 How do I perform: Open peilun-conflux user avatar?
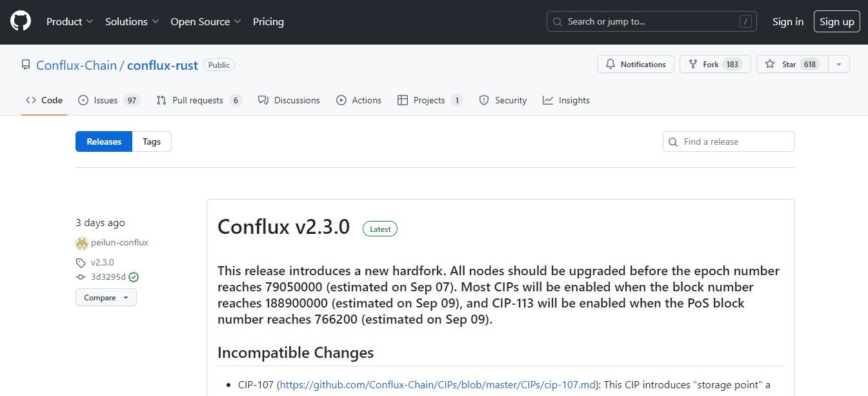click(82, 243)
